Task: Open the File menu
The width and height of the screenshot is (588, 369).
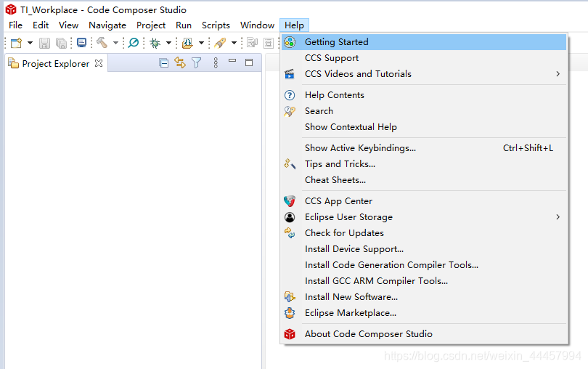Action: 16,25
